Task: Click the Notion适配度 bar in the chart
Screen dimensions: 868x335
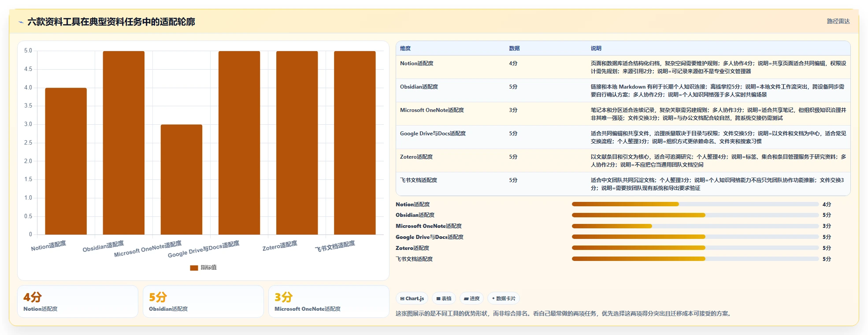Action: [66, 161]
